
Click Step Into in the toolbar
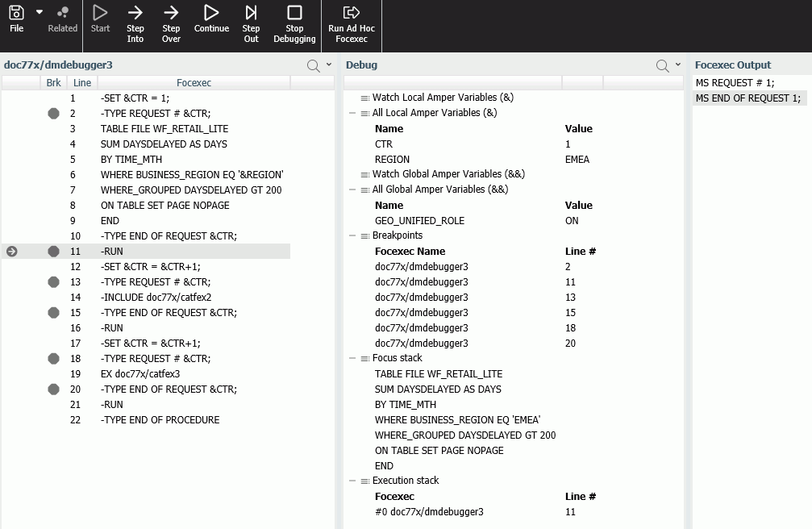coord(135,24)
